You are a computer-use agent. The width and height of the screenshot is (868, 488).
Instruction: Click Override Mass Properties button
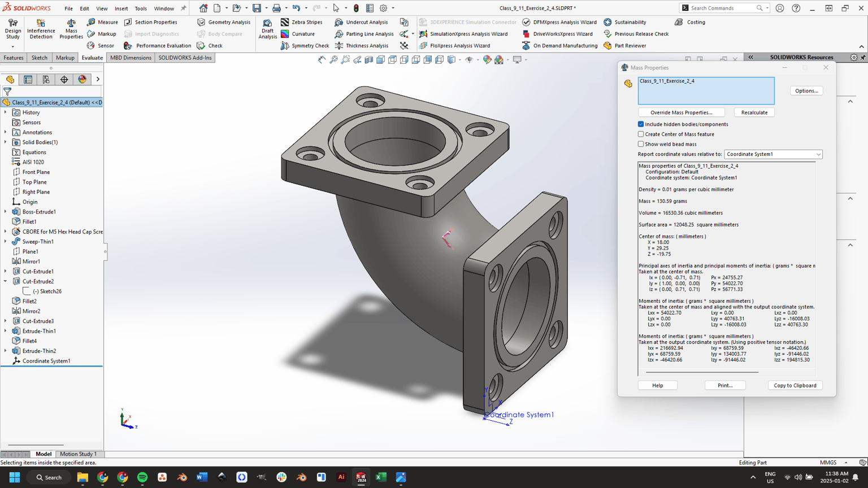[x=681, y=112]
